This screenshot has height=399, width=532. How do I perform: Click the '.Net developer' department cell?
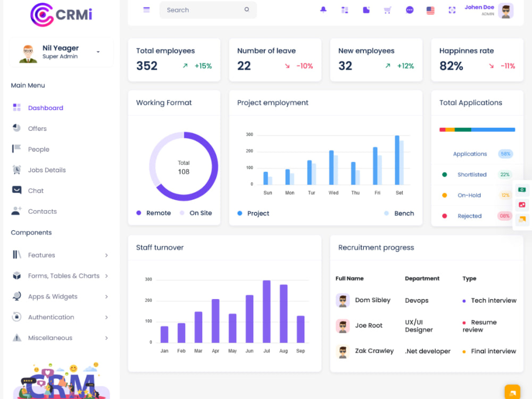tap(428, 351)
